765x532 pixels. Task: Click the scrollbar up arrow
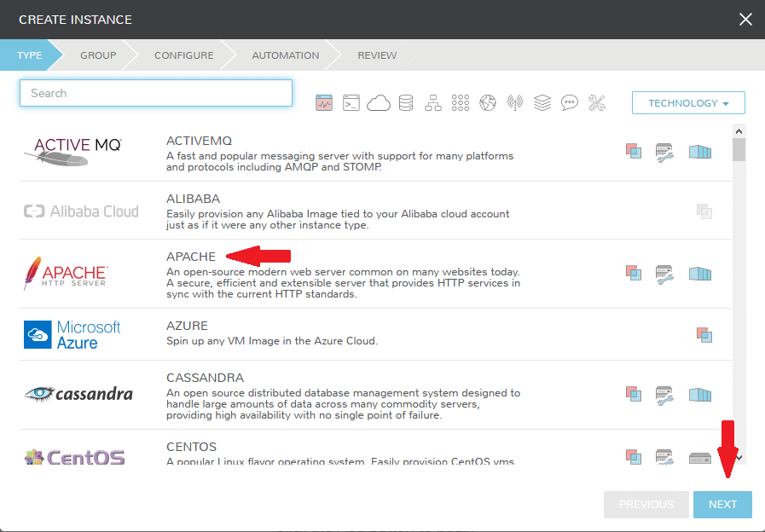739,130
